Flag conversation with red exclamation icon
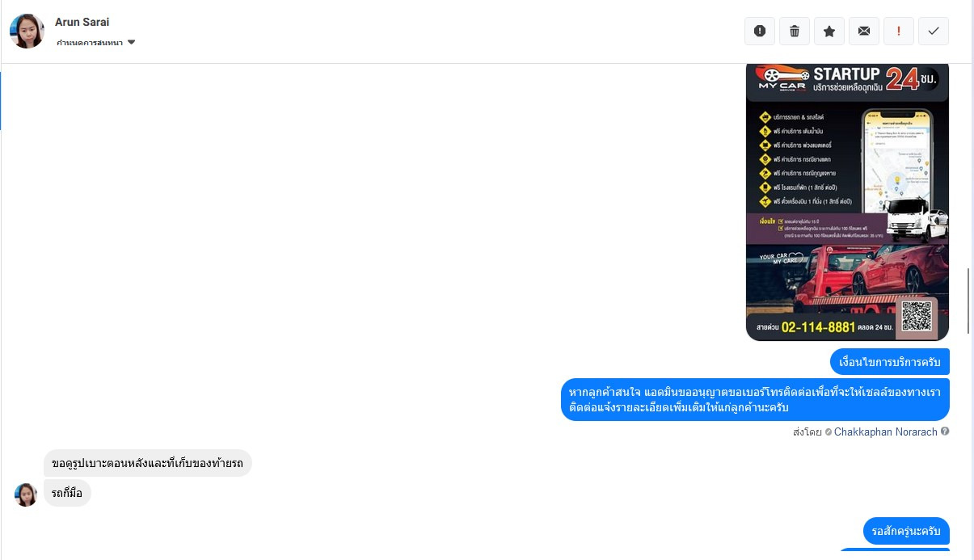The height and width of the screenshot is (560, 974). [x=899, y=31]
